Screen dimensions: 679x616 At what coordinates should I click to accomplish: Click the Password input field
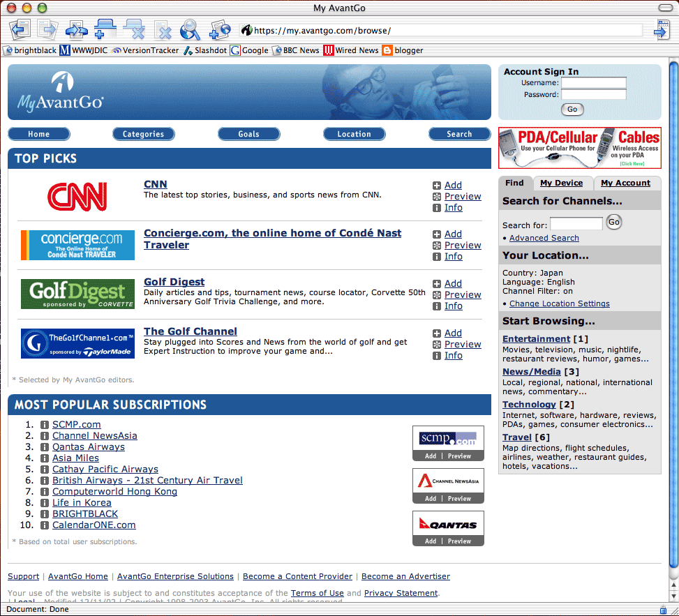[x=594, y=94]
